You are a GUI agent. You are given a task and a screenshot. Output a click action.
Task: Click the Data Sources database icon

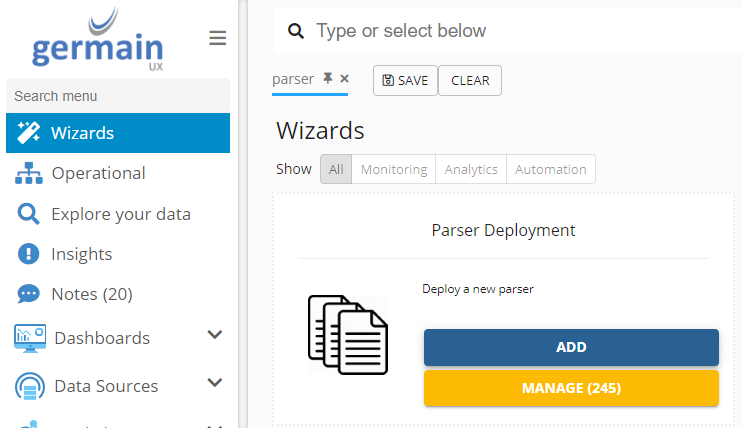click(30, 386)
